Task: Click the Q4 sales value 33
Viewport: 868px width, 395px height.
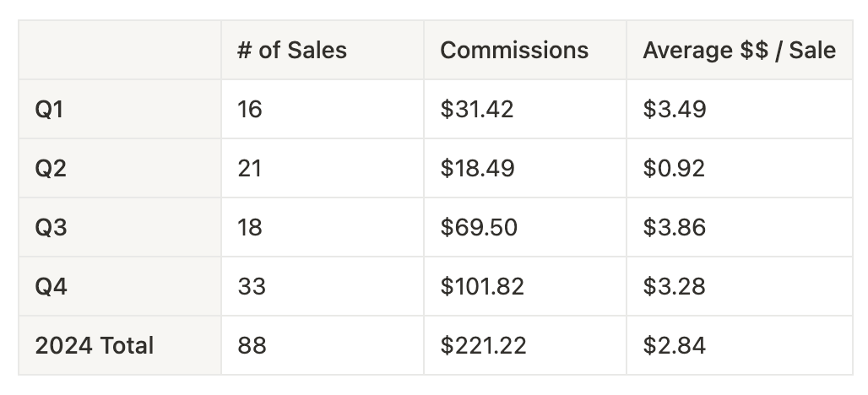Action: click(252, 287)
